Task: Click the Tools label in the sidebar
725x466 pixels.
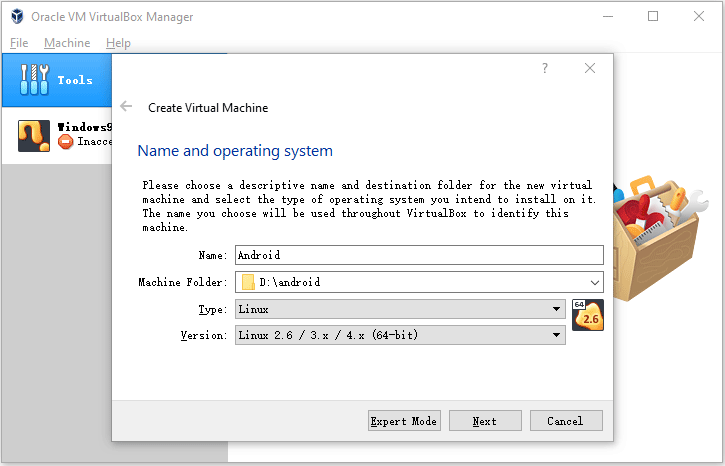Action: point(75,80)
